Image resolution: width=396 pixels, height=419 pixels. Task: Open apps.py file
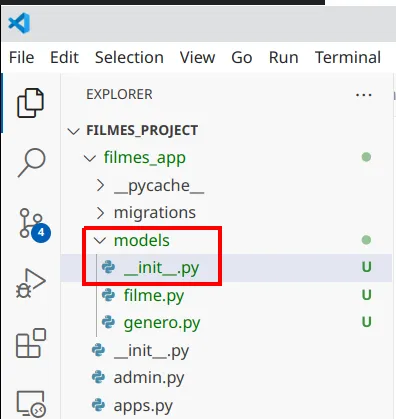click(143, 406)
